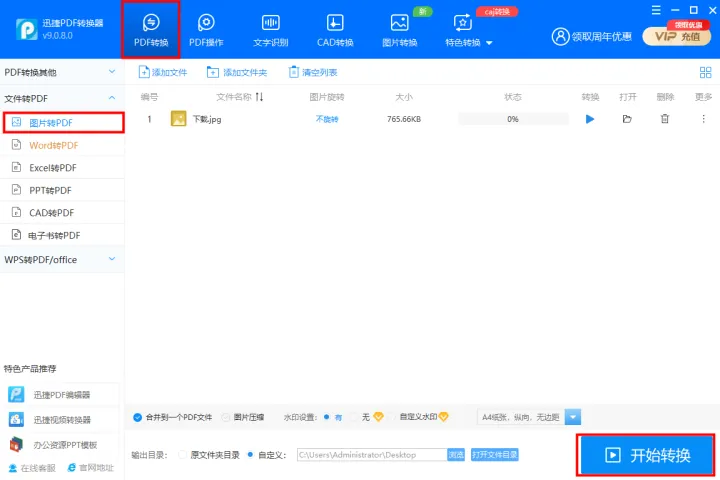Screen dimensions: 720x480
Task: Open 领取周年优惠 link
Action: click(x=602, y=37)
